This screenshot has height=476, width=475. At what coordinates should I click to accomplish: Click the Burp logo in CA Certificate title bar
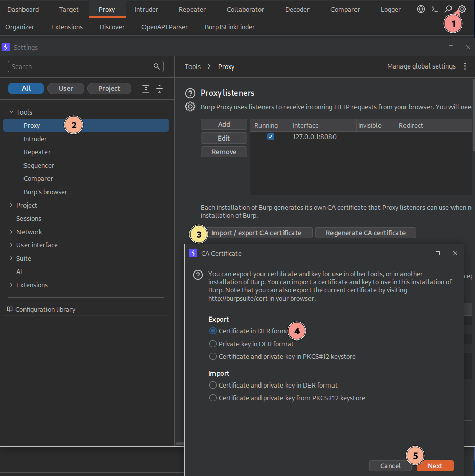point(193,253)
